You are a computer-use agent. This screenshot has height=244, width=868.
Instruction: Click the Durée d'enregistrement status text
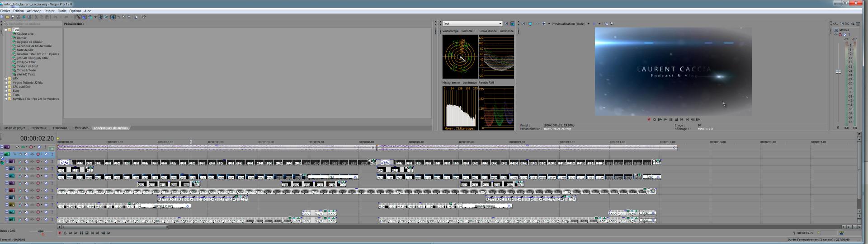coord(818,239)
